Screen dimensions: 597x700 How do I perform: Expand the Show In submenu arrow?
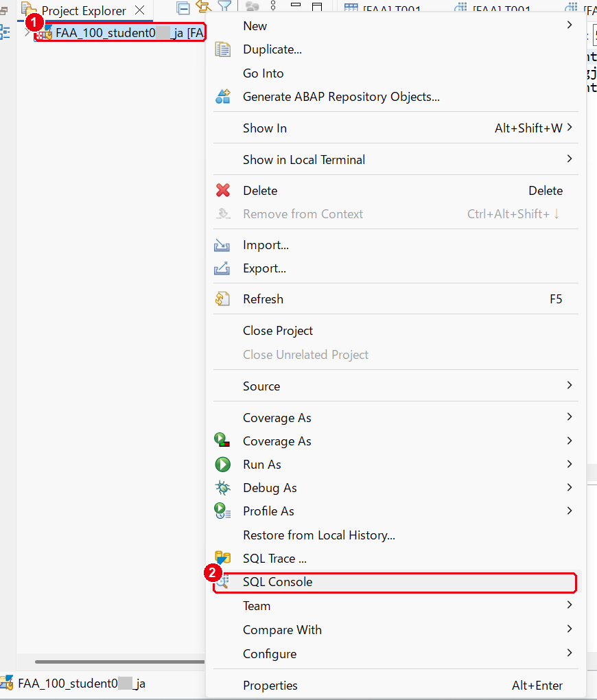pos(570,128)
